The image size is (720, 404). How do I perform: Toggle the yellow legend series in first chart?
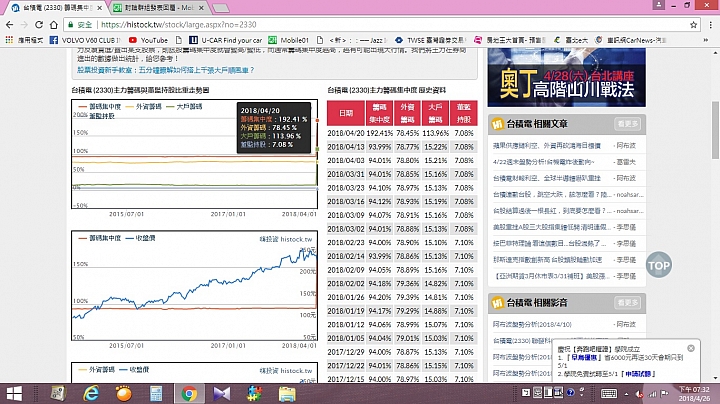143,107
